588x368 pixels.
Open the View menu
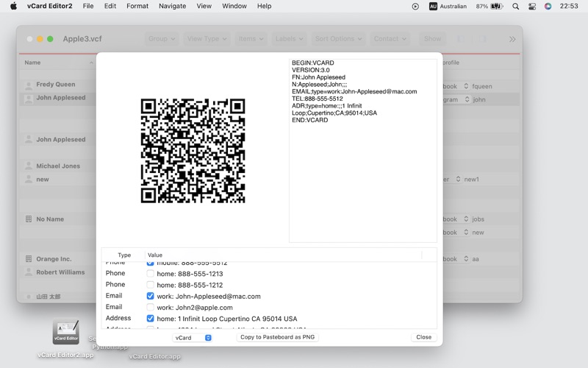(204, 6)
